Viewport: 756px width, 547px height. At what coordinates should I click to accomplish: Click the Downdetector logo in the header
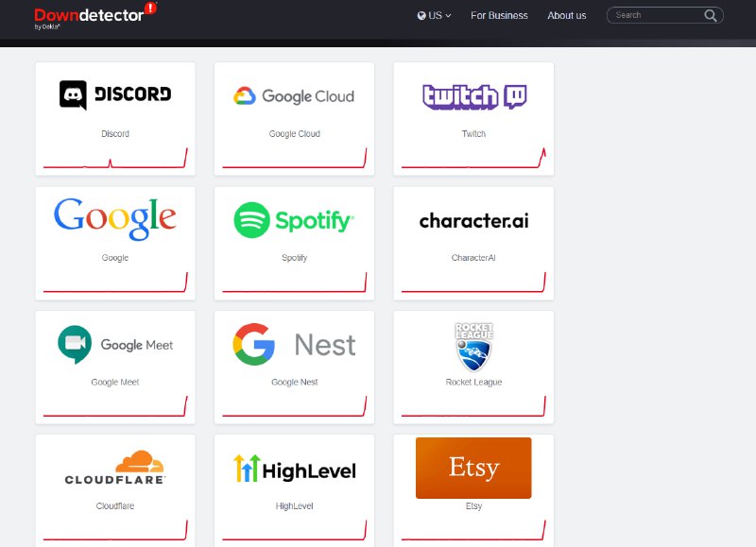[95, 16]
